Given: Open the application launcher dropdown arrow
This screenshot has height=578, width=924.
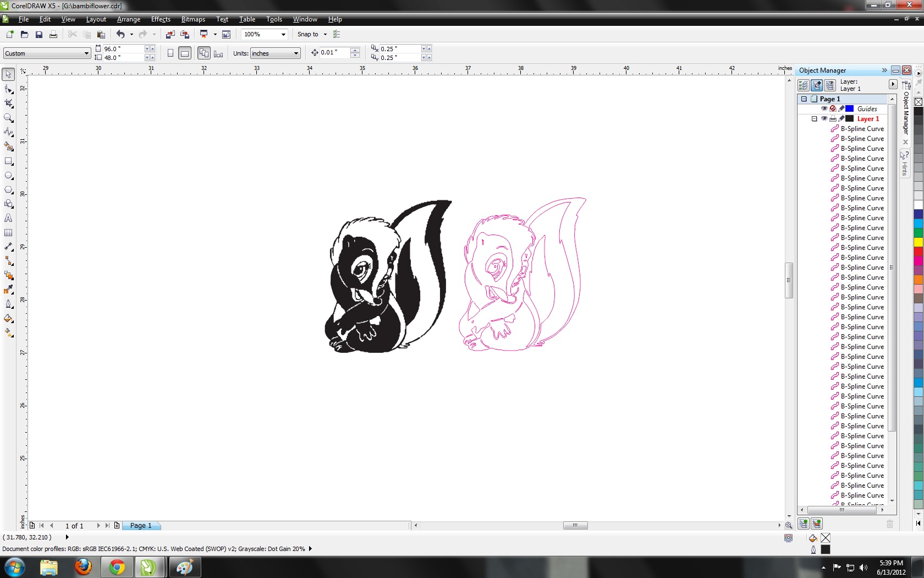Looking at the screenshot, I should click(215, 34).
